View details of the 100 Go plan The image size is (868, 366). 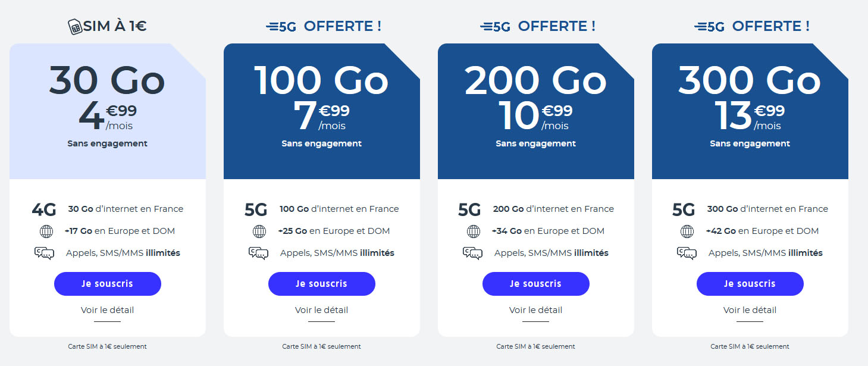(322, 310)
